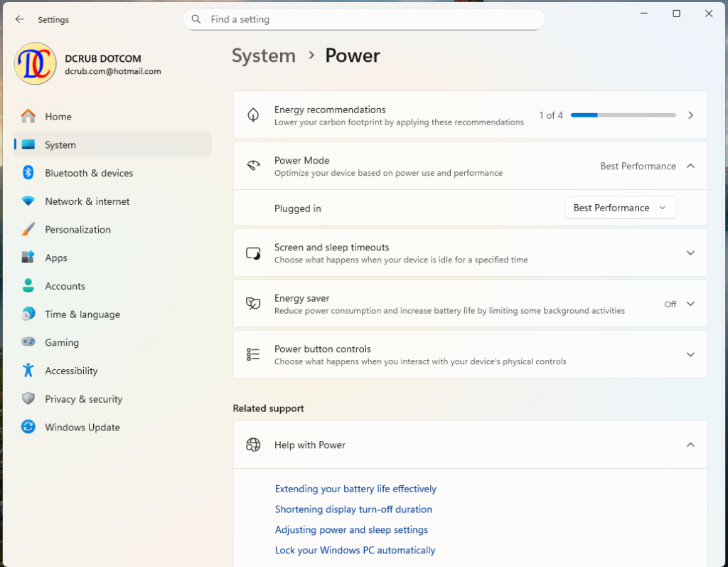Screen dimensions: 728x567
Task: Click the Power button controls list icon
Action: (x=253, y=354)
